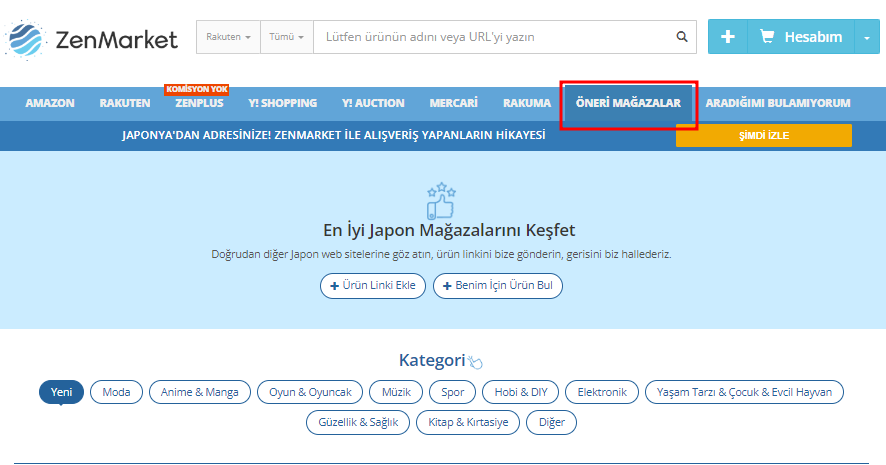Click the thumbs-up stars icon
886x465 pixels.
pos(441,201)
